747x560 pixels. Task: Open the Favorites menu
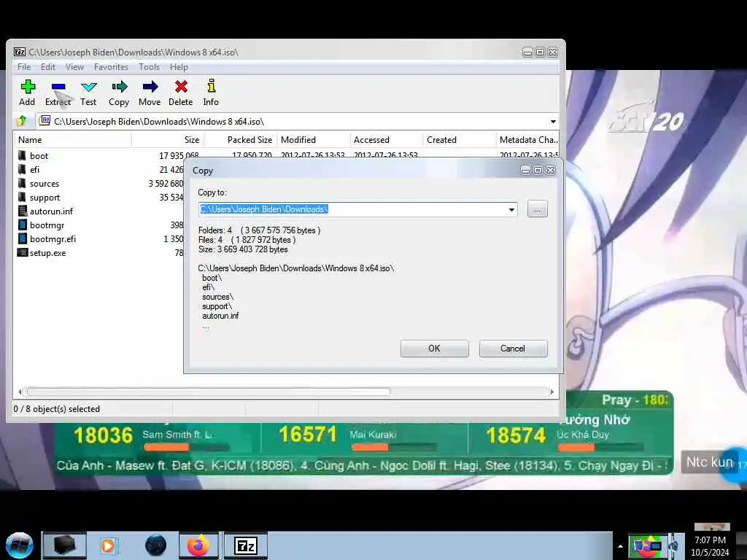[111, 67]
